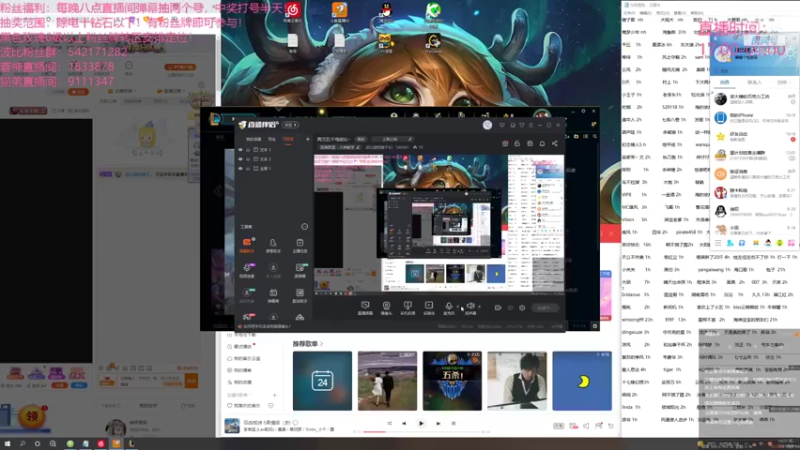Seek within the song progress bar
This screenshot has height=450, width=800.
(x=421, y=432)
